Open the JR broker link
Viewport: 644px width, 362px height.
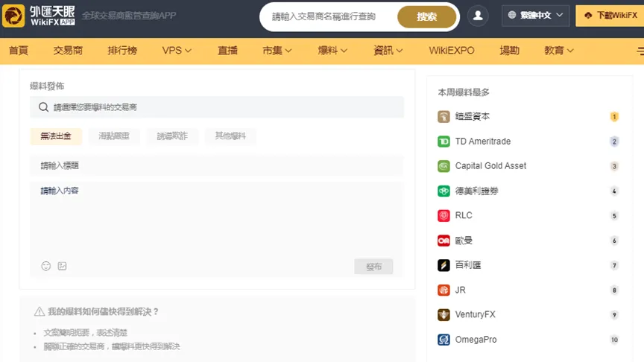[460, 290]
